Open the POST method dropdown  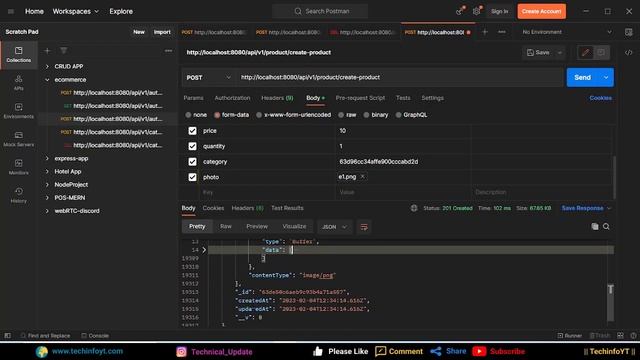tap(209, 78)
